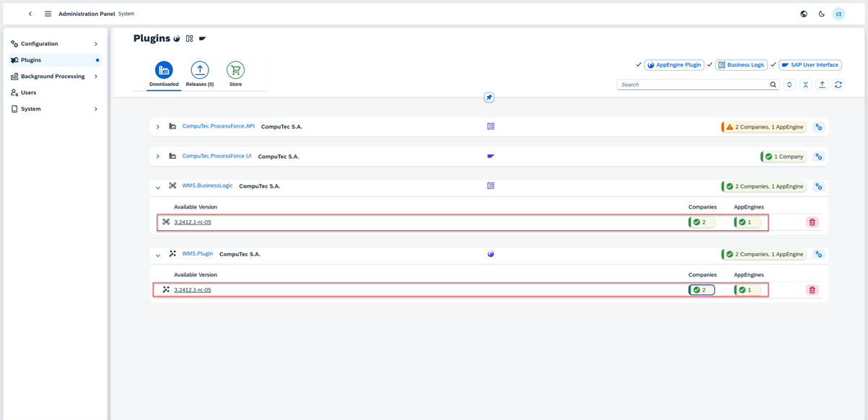Expand the CompuTec.ProcessForce.API row
This screenshot has height=420, width=868.
(157, 126)
